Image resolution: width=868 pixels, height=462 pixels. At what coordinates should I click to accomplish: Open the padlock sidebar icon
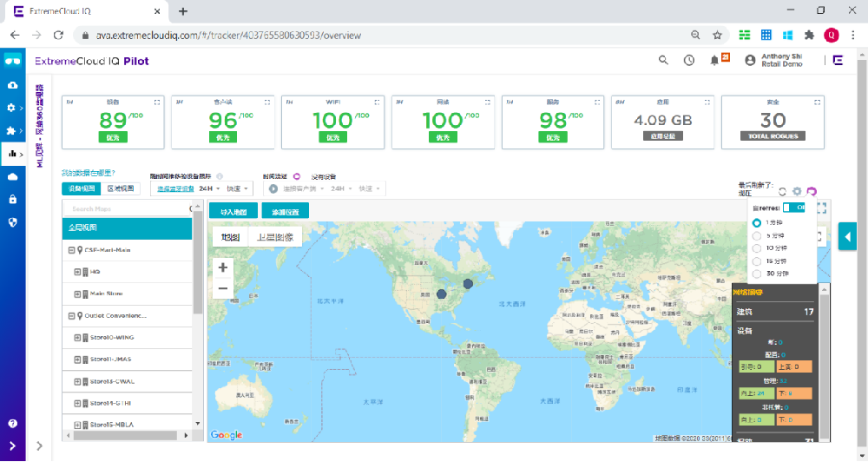pos(12,200)
